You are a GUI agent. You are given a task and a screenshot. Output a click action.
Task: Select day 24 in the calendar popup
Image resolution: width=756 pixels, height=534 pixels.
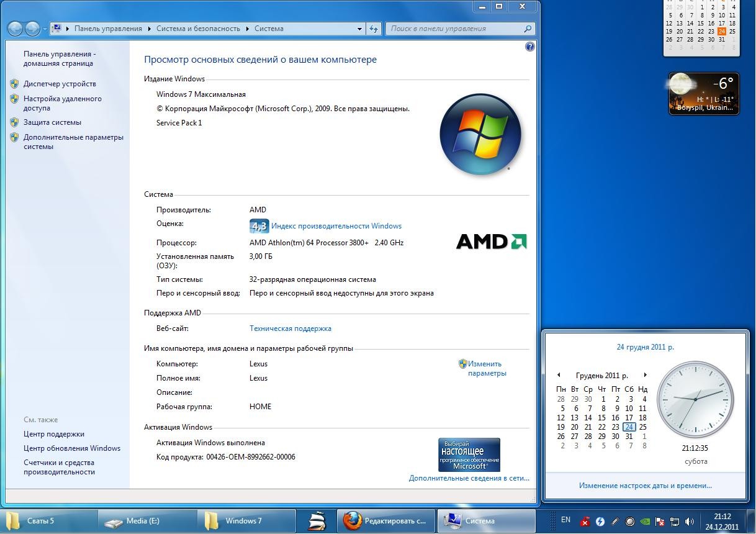tap(629, 427)
